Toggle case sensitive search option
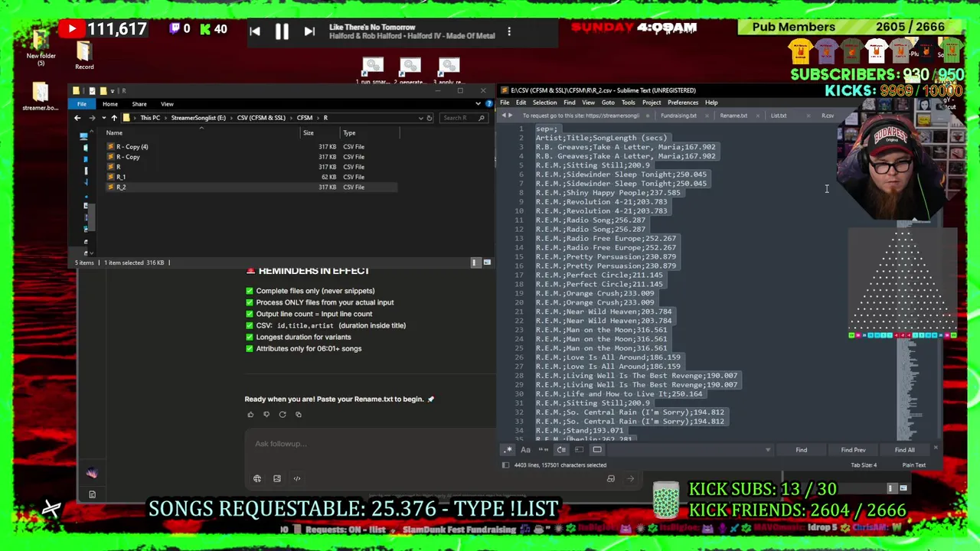The height and width of the screenshot is (551, 980). (525, 450)
